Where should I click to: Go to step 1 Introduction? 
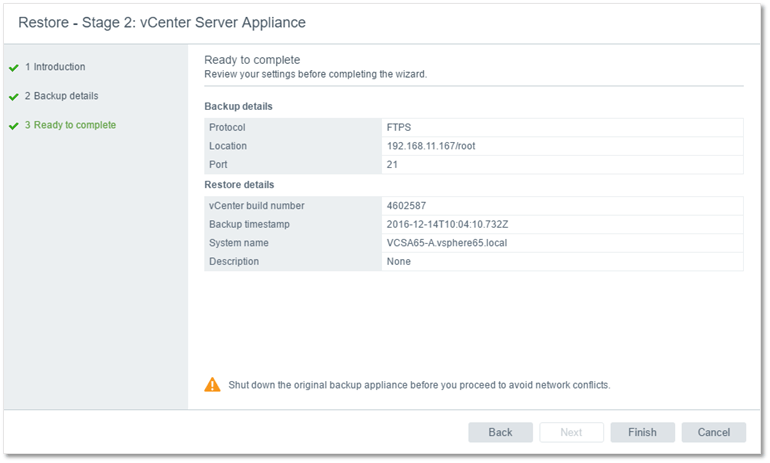pos(55,67)
